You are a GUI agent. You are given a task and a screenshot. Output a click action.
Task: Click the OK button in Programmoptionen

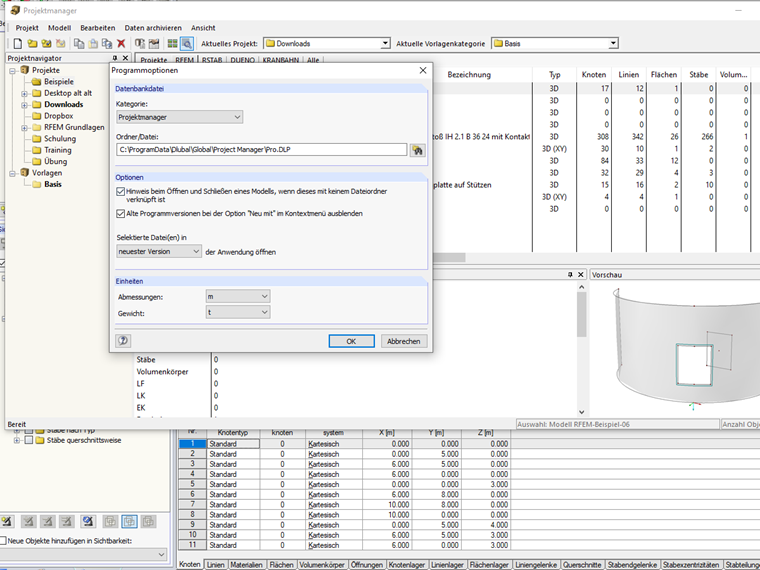pos(351,341)
